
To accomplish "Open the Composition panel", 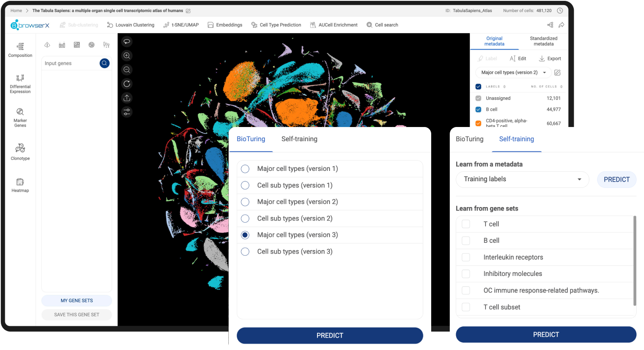I will (20, 50).
